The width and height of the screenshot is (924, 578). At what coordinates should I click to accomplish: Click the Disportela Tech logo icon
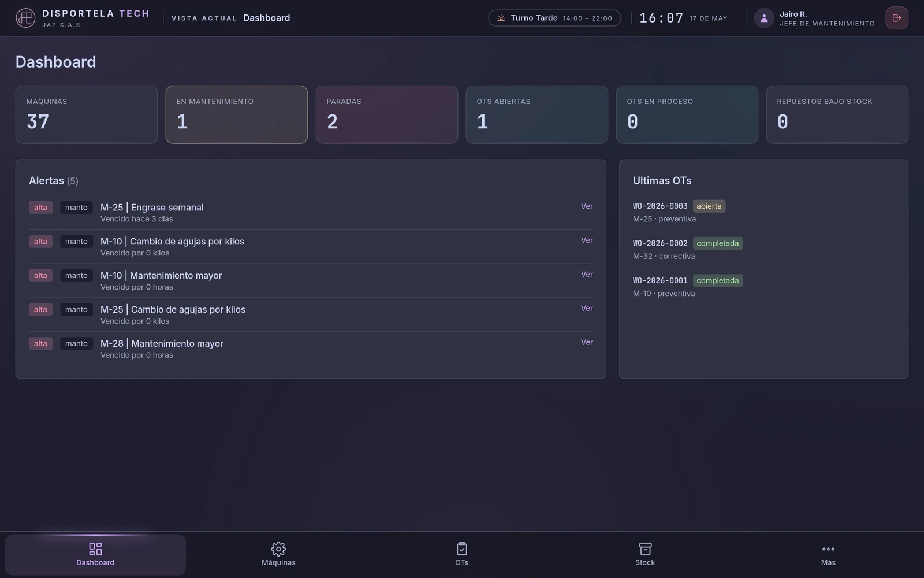(x=25, y=18)
